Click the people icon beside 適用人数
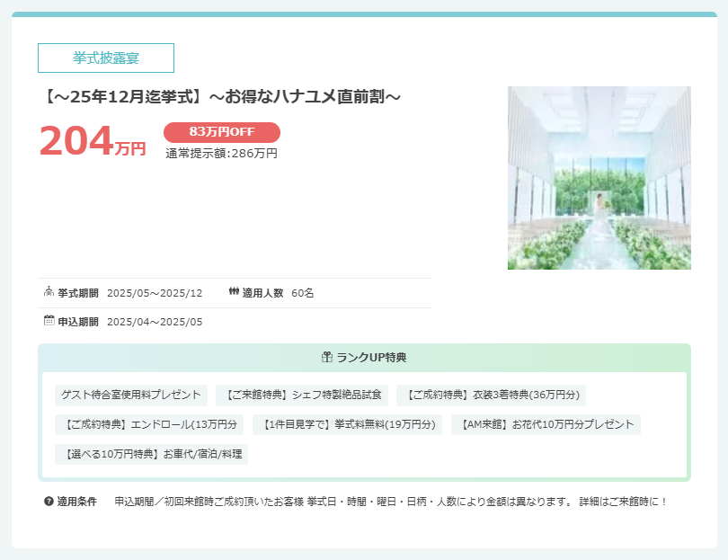The height and width of the screenshot is (560, 728). pos(234,291)
